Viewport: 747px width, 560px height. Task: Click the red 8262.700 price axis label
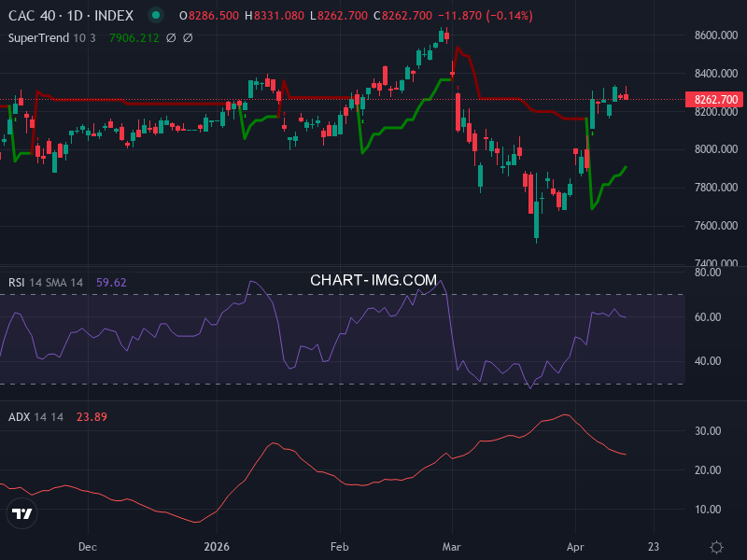click(x=712, y=97)
